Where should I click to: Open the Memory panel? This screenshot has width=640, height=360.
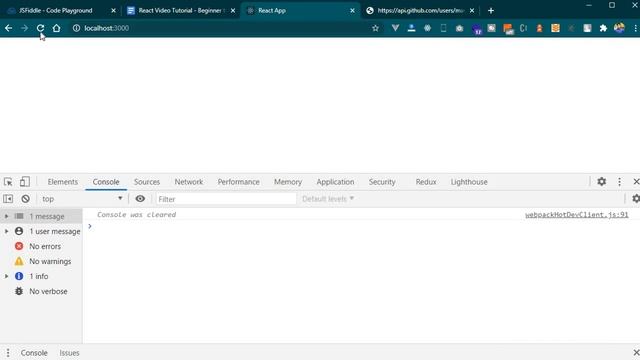pyautogui.click(x=288, y=182)
